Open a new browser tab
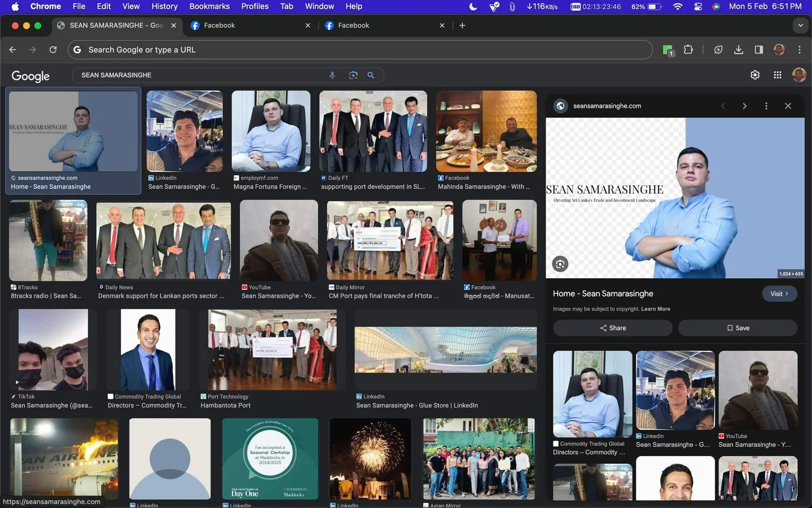 462,25
